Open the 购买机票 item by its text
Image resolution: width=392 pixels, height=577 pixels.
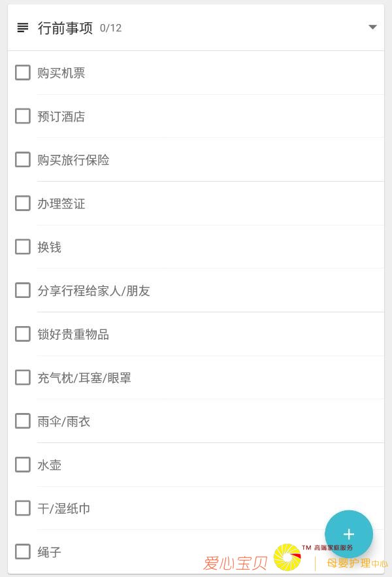click(62, 72)
